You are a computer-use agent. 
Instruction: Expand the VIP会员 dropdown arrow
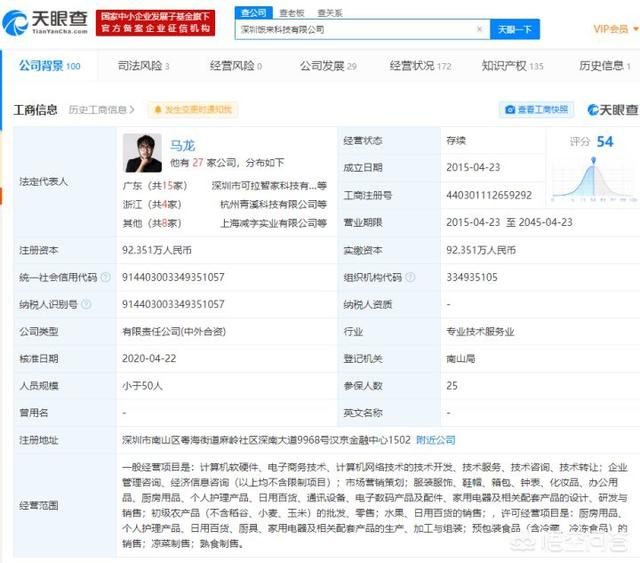tap(635, 29)
